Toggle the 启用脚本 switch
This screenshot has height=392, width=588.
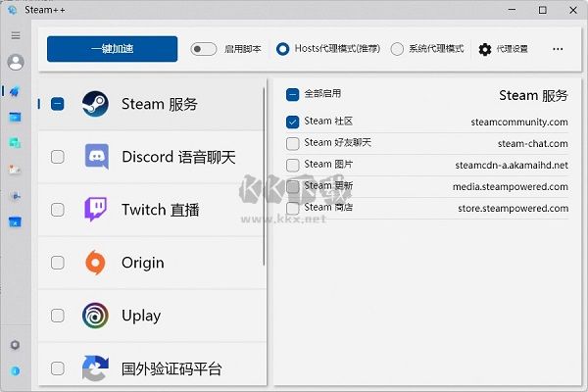(203, 49)
